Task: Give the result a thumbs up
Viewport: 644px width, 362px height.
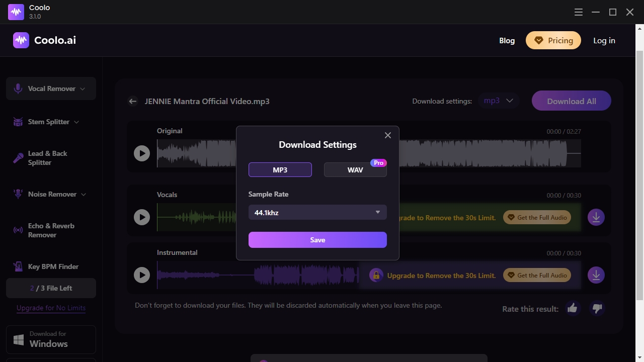Action: [x=572, y=308]
